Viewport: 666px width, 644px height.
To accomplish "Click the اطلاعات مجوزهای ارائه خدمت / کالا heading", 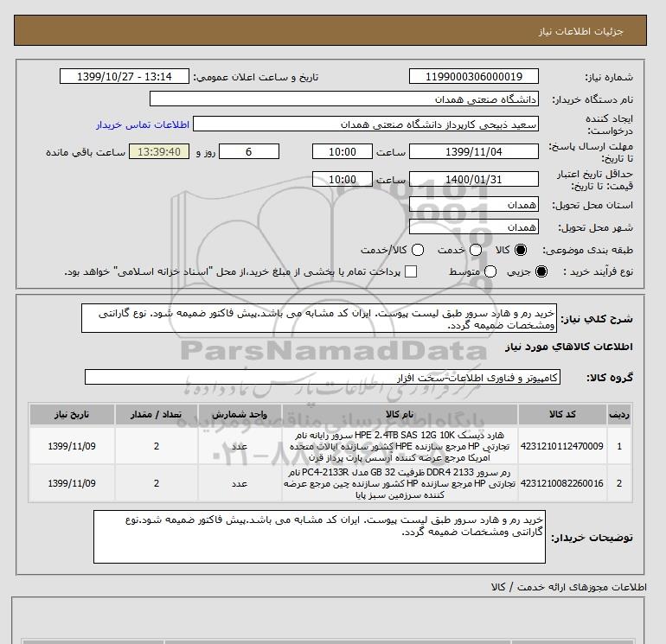I will [x=569, y=587].
